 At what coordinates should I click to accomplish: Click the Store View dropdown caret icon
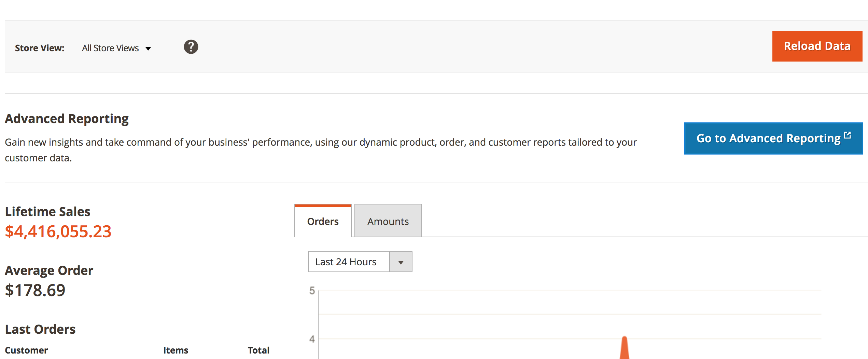(x=149, y=49)
